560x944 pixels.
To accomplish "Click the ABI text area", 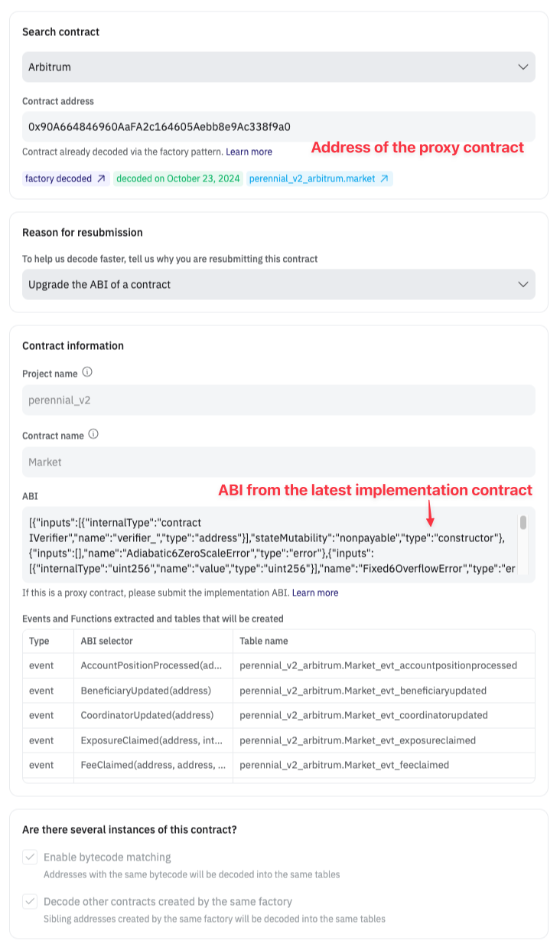I will pos(270,544).
